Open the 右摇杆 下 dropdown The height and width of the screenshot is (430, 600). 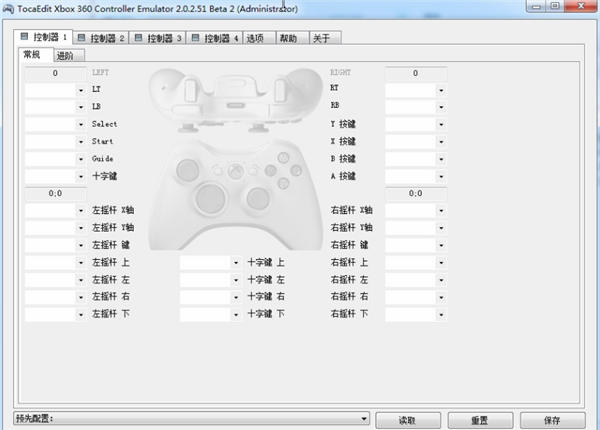point(416,315)
